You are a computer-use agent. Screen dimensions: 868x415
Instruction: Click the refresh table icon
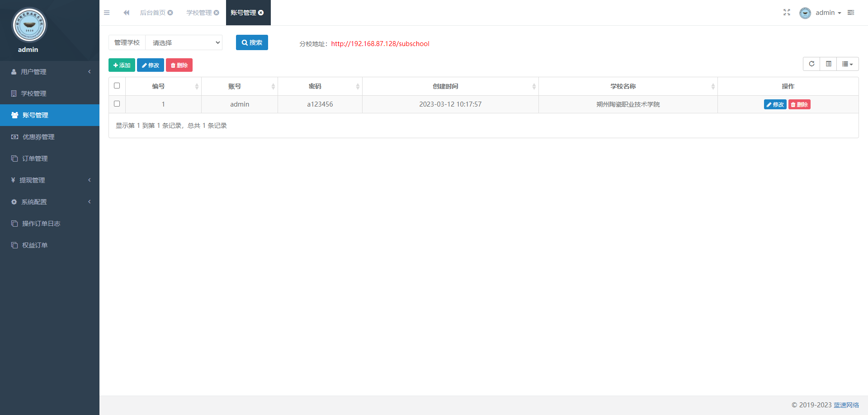click(x=811, y=64)
